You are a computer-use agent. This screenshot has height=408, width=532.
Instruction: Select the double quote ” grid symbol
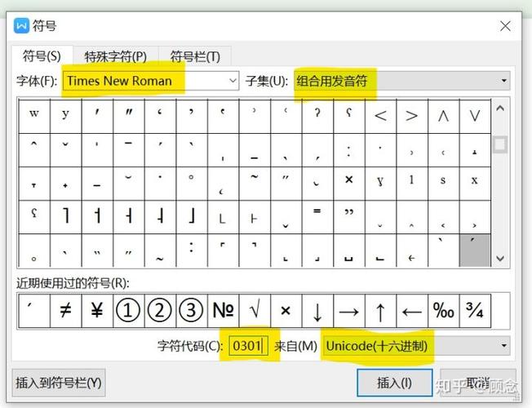(348, 216)
